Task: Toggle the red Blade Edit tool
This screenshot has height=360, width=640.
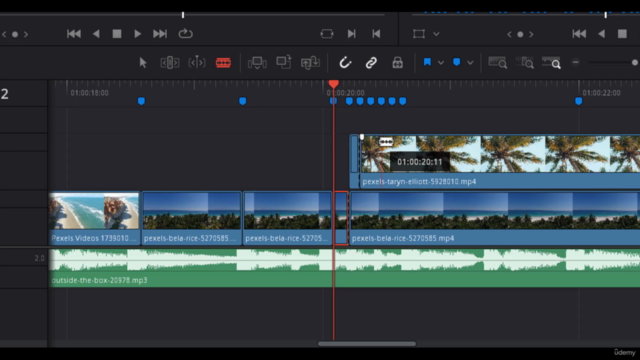Action: click(x=223, y=63)
